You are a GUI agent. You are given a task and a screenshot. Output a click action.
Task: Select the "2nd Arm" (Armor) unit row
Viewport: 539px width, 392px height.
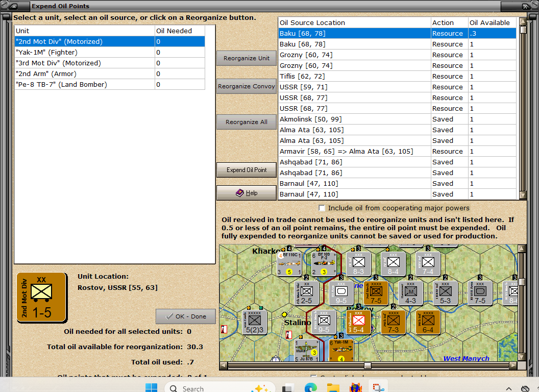coord(110,73)
